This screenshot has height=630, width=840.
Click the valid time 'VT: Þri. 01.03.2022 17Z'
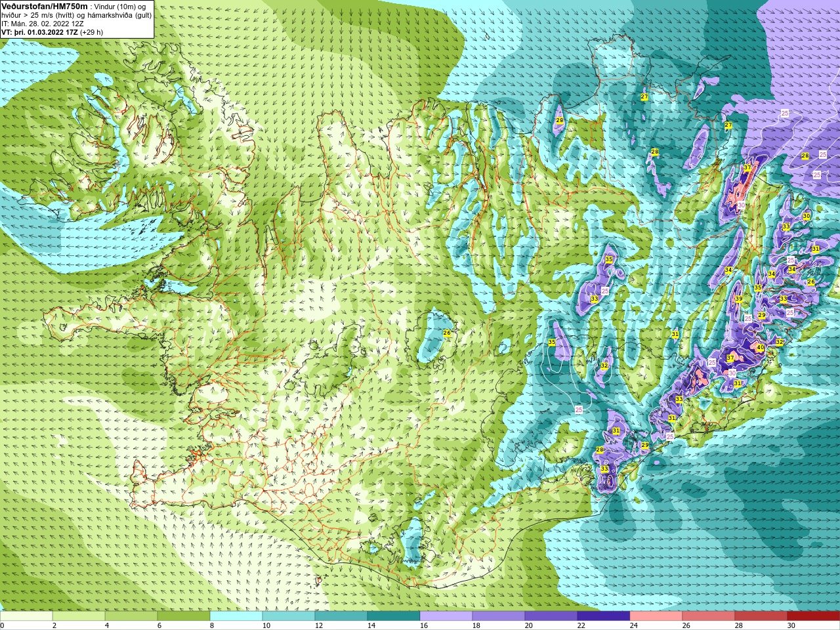click(x=39, y=32)
